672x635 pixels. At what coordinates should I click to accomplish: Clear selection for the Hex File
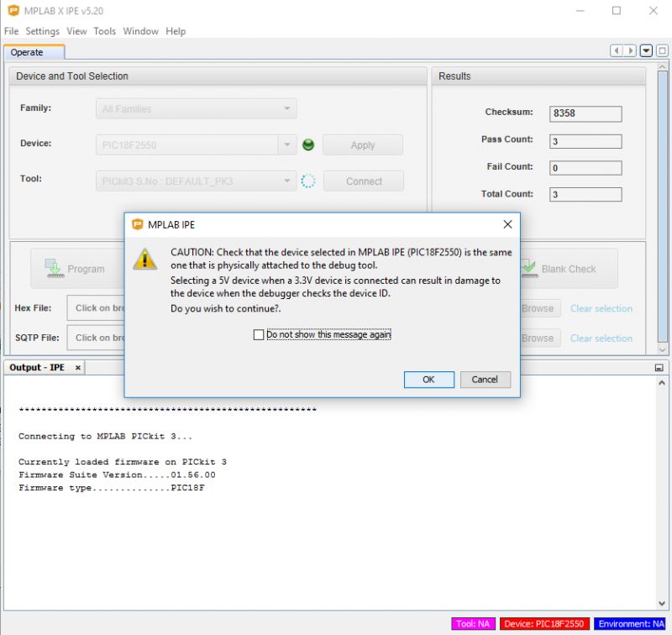point(601,308)
